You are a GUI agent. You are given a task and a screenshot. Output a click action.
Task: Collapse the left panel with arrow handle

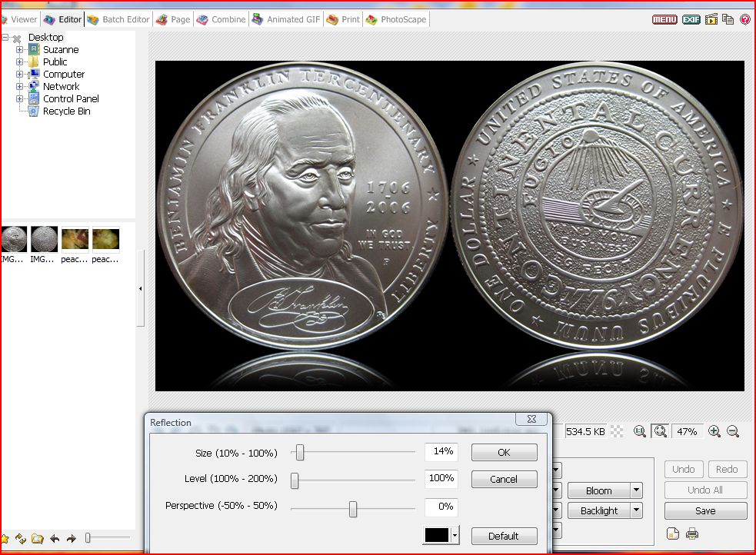point(140,288)
